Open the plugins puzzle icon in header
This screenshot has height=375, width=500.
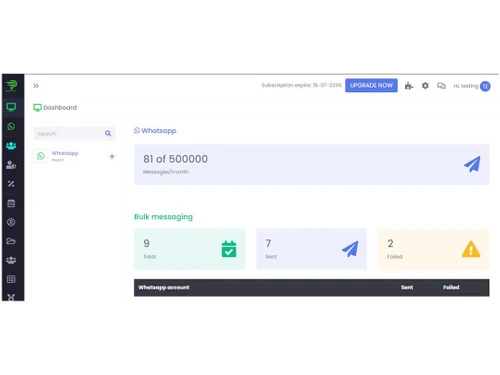(409, 86)
